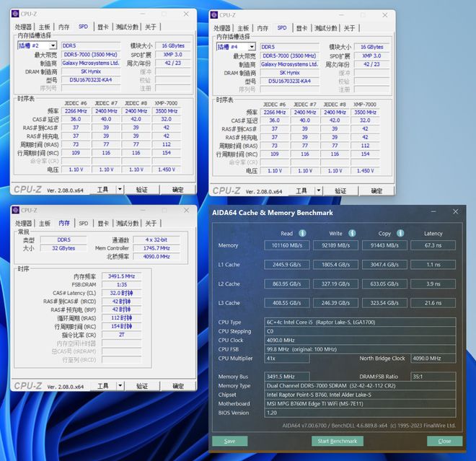Open 测试分数 tab in 32 GBytes memory window
This screenshot has height=461, width=476.
pos(127,224)
